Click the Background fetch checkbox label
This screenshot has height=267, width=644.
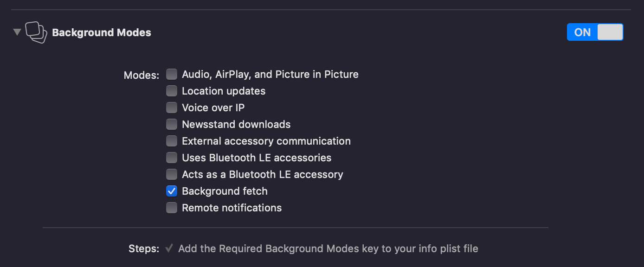[224, 191]
